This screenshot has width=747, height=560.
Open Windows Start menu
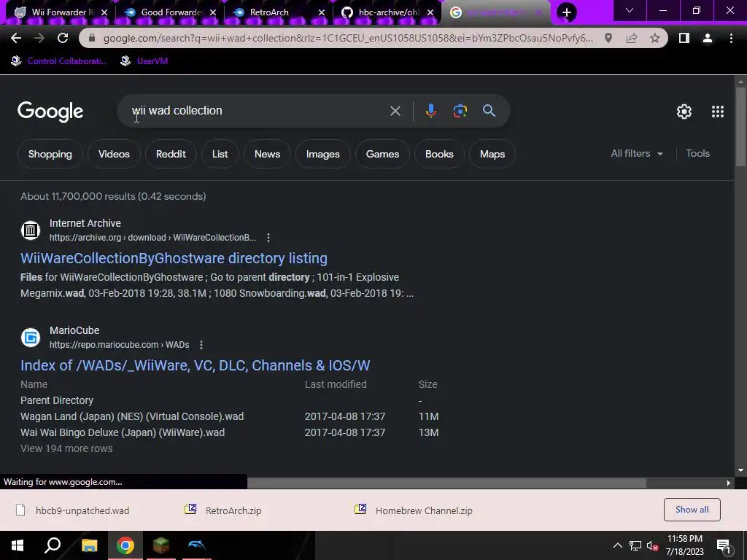click(x=18, y=545)
